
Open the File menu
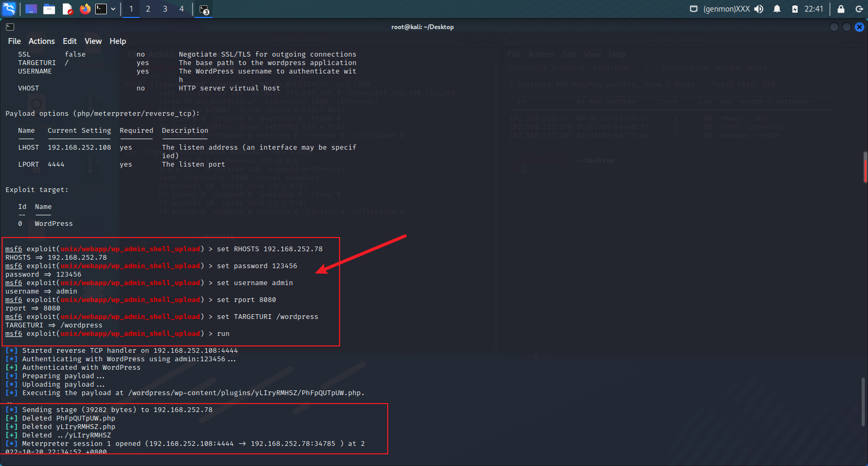point(14,41)
